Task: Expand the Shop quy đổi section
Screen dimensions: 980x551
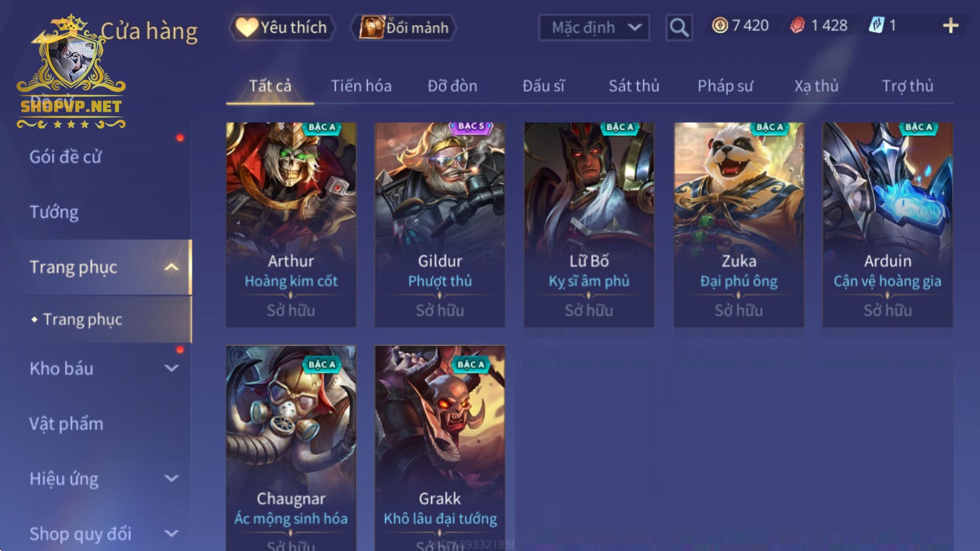Action: click(172, 533)
